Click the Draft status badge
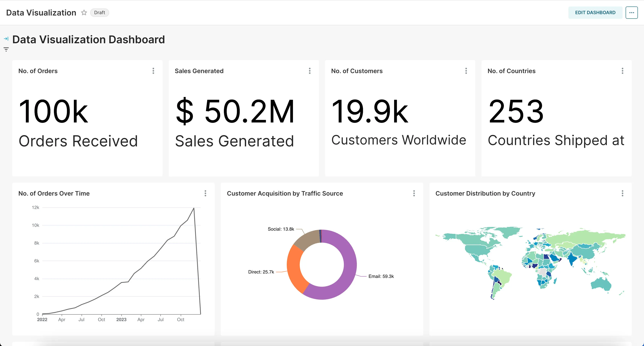 [x=100, y=12]
